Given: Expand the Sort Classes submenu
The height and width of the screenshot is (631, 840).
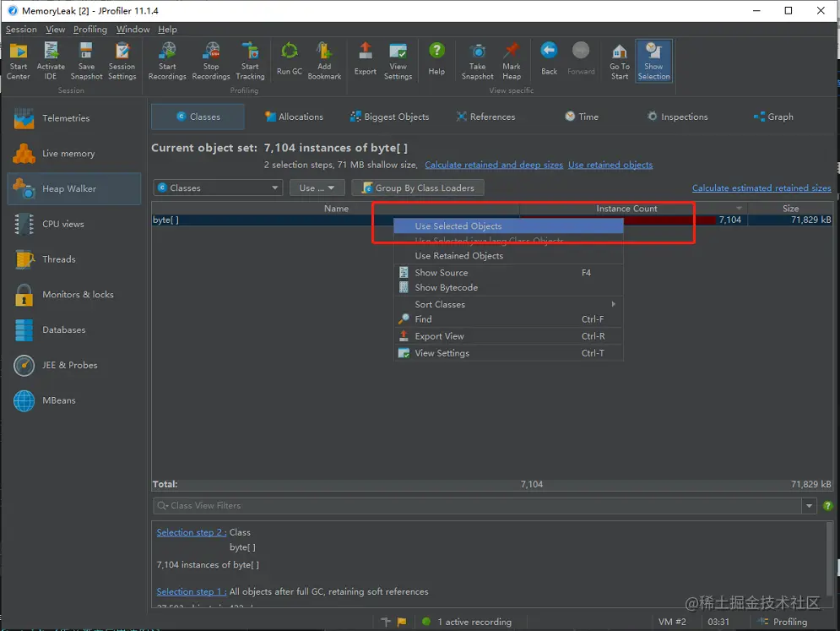Looking at the screenshot, I should pos(508,304).
